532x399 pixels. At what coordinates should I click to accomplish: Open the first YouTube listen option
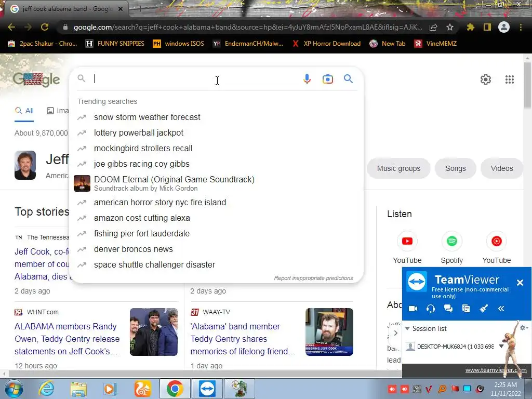tap(407, 248)
